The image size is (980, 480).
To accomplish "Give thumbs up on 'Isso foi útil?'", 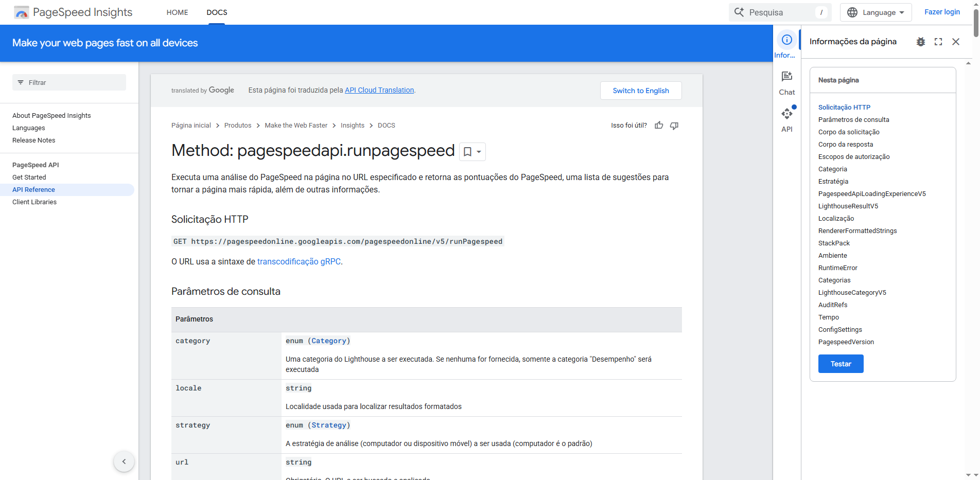I will (x=659, y=125).
